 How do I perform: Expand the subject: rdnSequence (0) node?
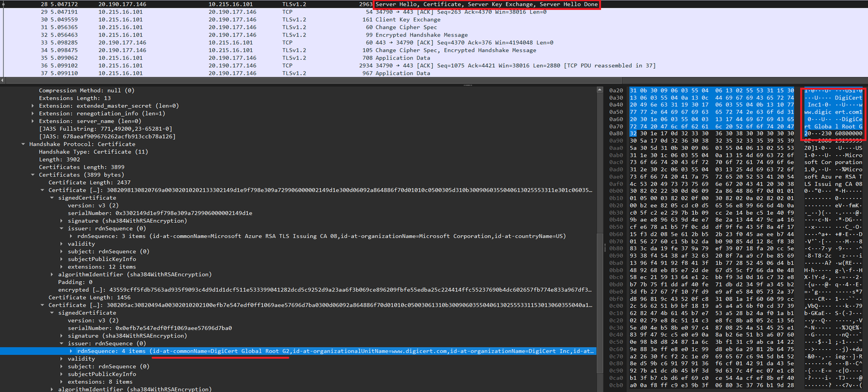[x=60, y=251]
